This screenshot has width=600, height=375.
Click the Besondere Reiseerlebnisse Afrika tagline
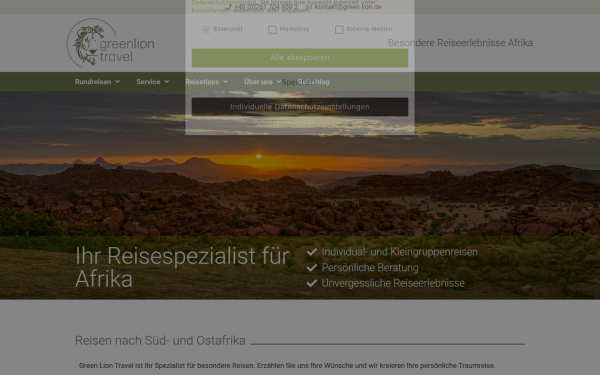(460, 43)
